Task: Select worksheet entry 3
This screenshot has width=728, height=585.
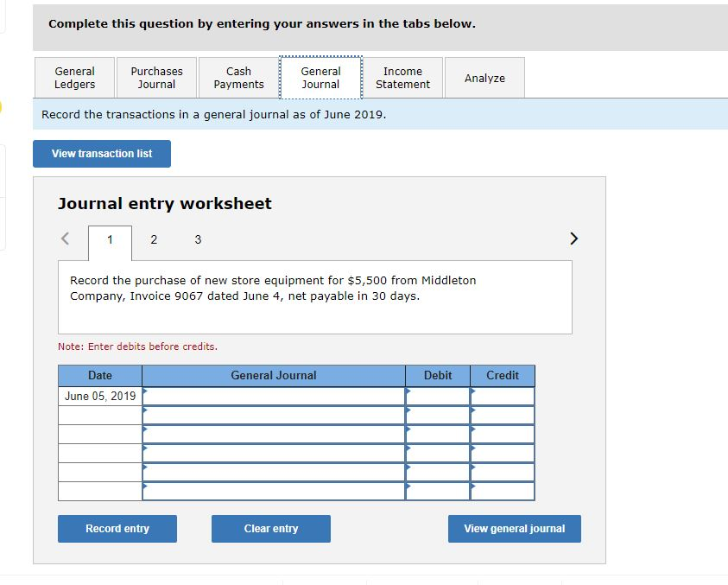Action: click(x=198, y=239)
